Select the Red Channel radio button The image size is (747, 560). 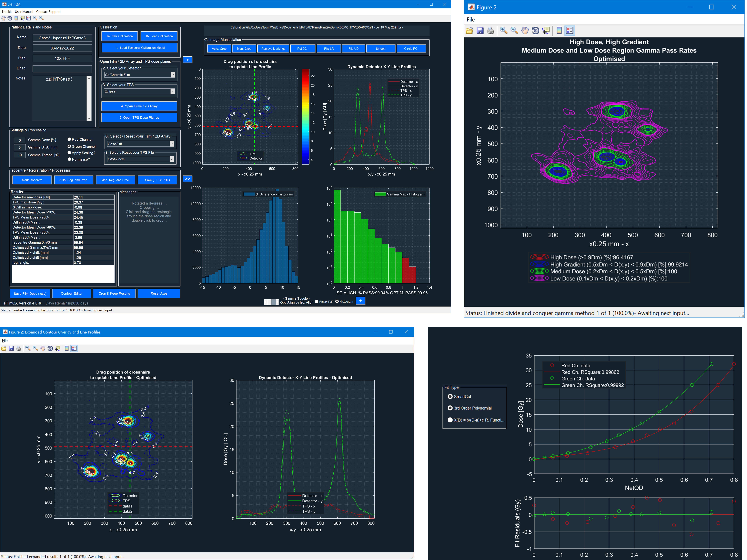point(69,139)
